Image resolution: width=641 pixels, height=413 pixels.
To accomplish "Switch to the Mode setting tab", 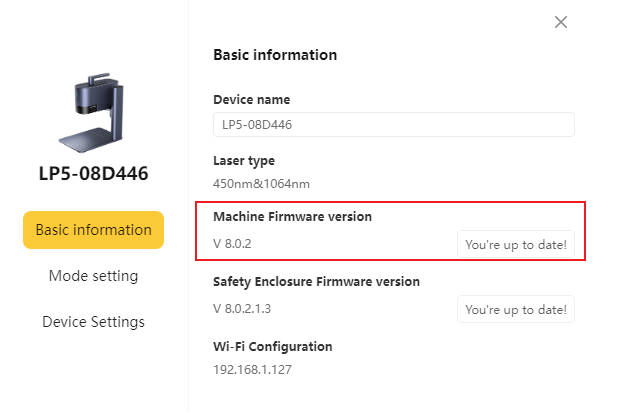I will pos(93,276).
